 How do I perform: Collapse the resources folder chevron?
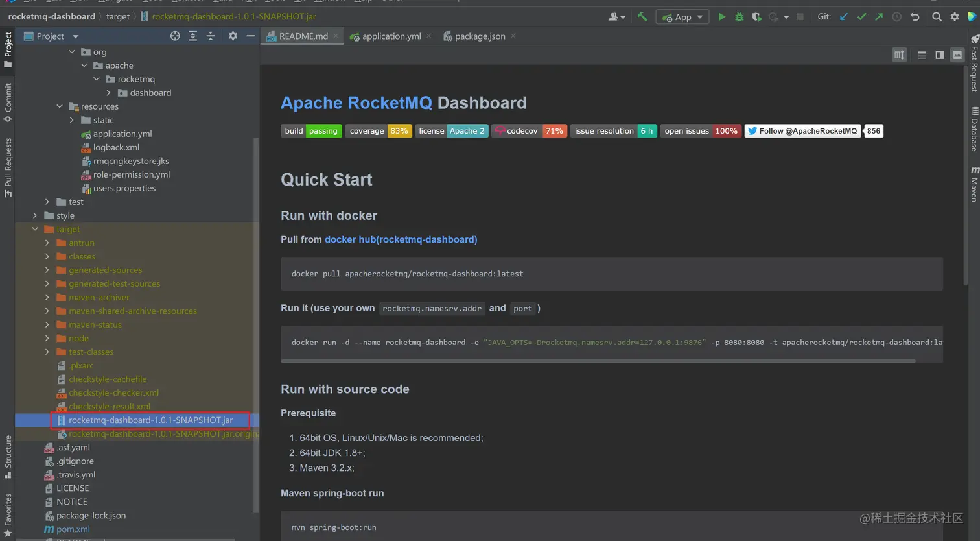[60, 106]
